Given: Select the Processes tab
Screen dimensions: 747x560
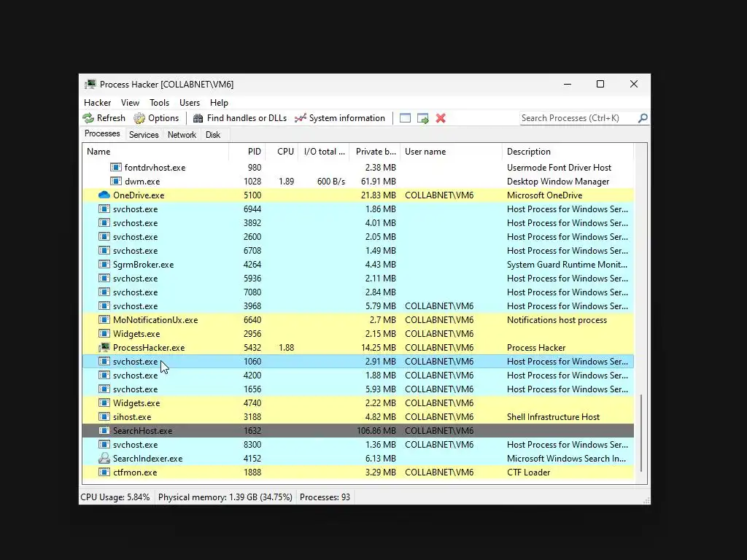Looking at the screenshot, I should coord(102,134).
